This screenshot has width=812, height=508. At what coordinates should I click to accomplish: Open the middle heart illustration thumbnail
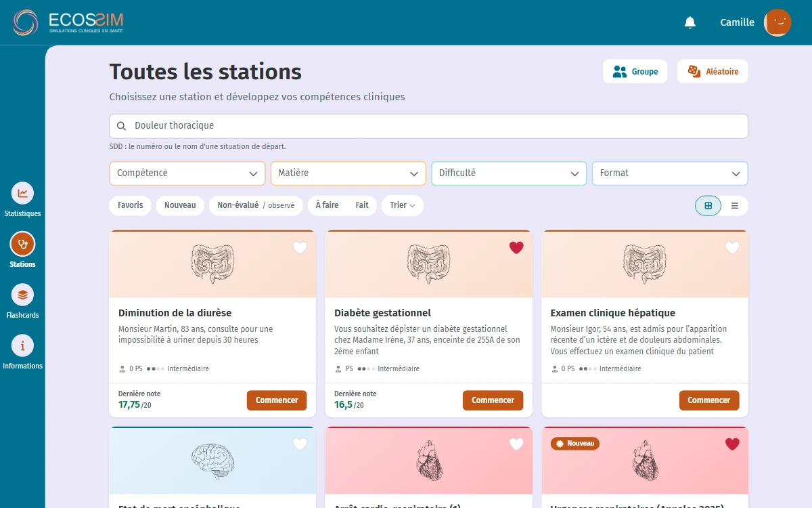tap(428, 461)
